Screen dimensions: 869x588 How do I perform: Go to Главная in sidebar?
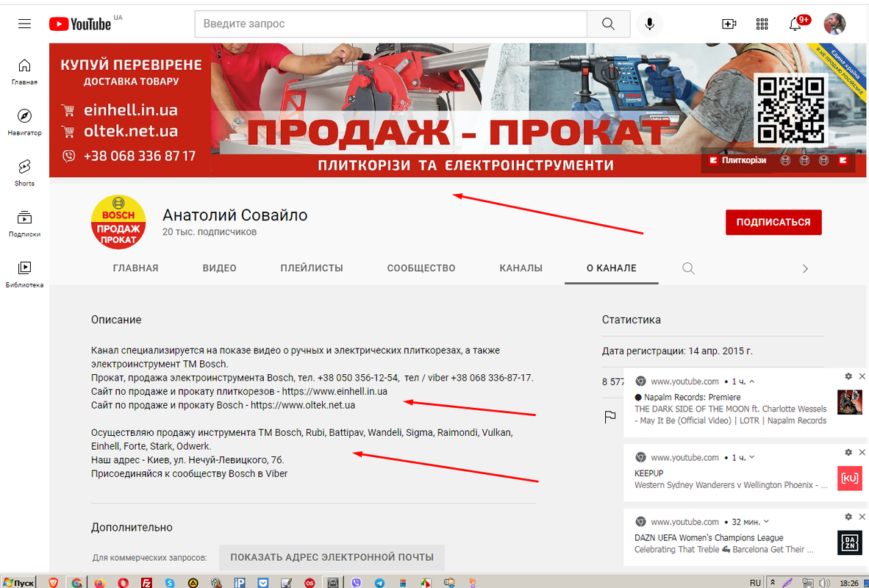click(24, 72)
